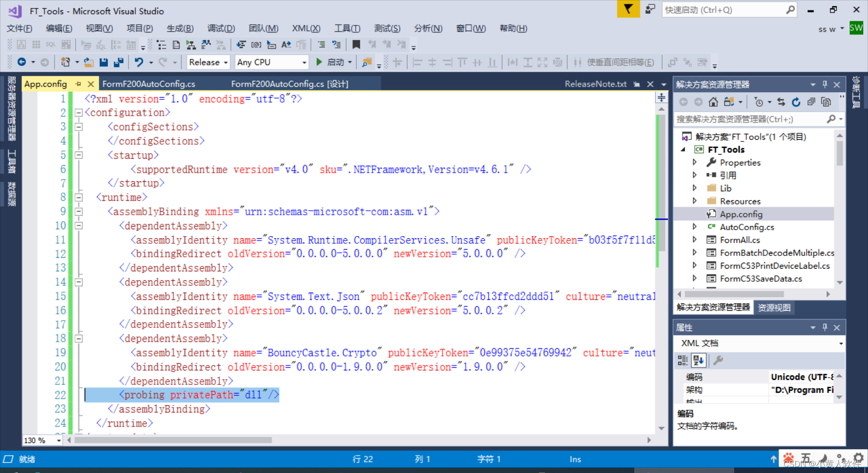The image size is (868, 473).
Task: Collapse the configuration XML element on line 2
Action: pyautogui.click(x=79, y=113)
